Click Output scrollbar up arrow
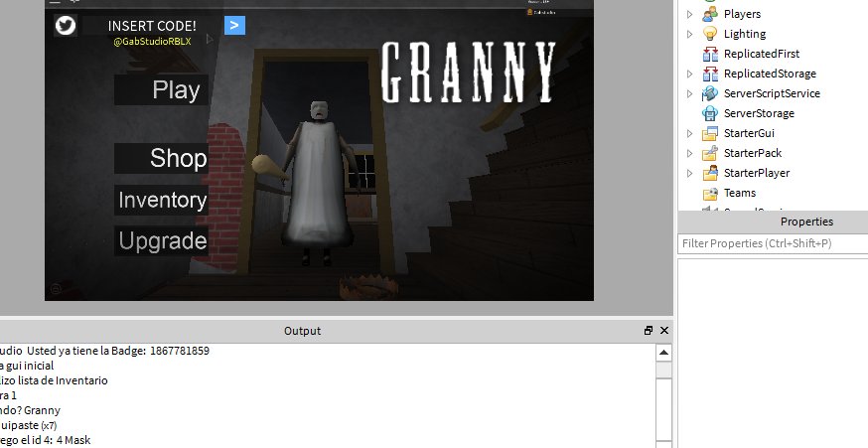The image size is (868, 448). pos(663,353)
